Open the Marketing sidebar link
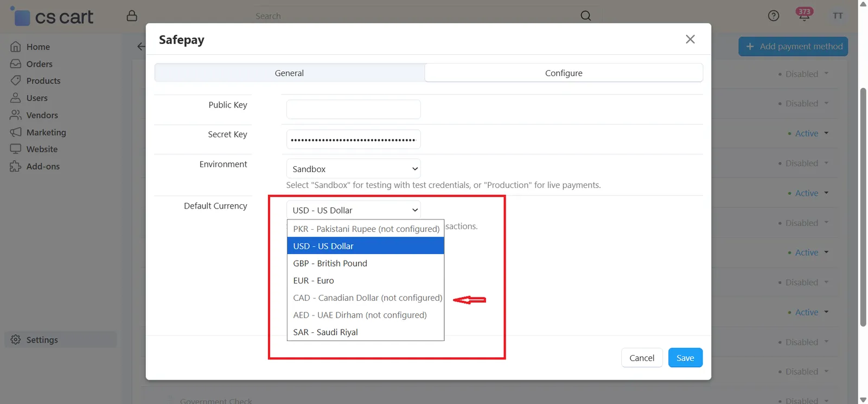The height and width of the screenshot is (404, 868). pos(46,132)
